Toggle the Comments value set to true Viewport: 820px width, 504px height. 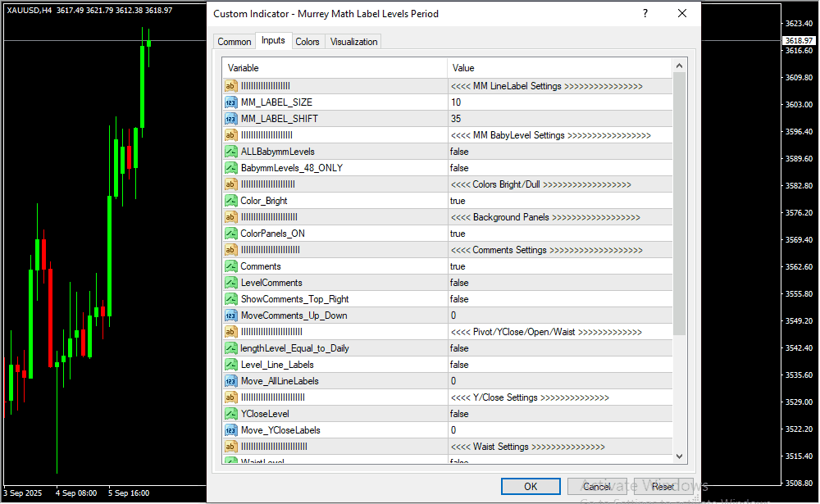[558, 266]
